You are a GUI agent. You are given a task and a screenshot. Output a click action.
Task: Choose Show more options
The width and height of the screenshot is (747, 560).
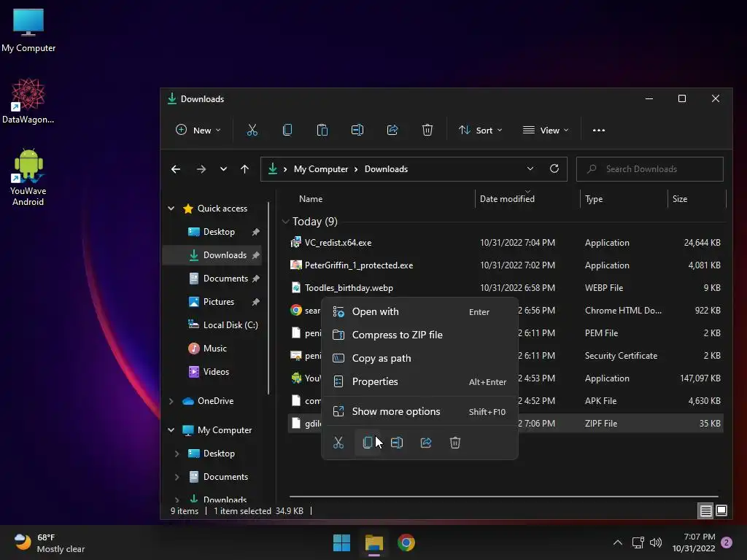419,411
